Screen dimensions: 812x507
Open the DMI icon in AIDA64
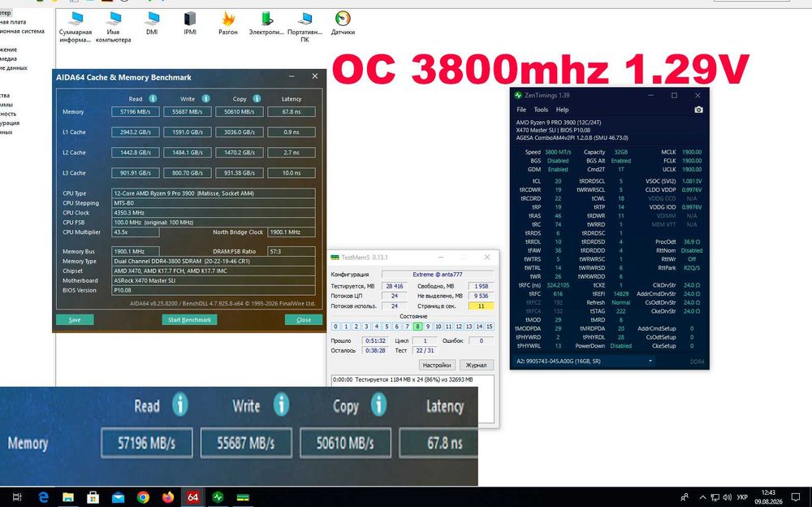[152, 24]
